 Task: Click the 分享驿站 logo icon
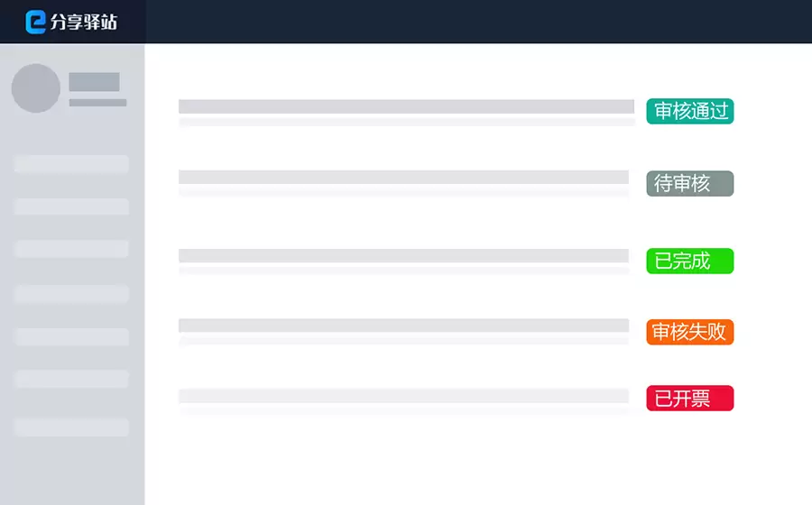pos(36,22)
